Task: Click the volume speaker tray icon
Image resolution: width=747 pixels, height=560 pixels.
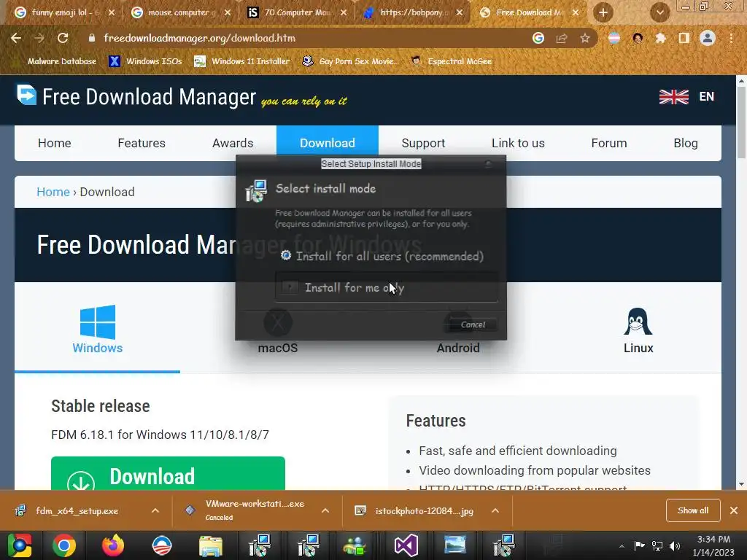Action: tap(675, 546)
